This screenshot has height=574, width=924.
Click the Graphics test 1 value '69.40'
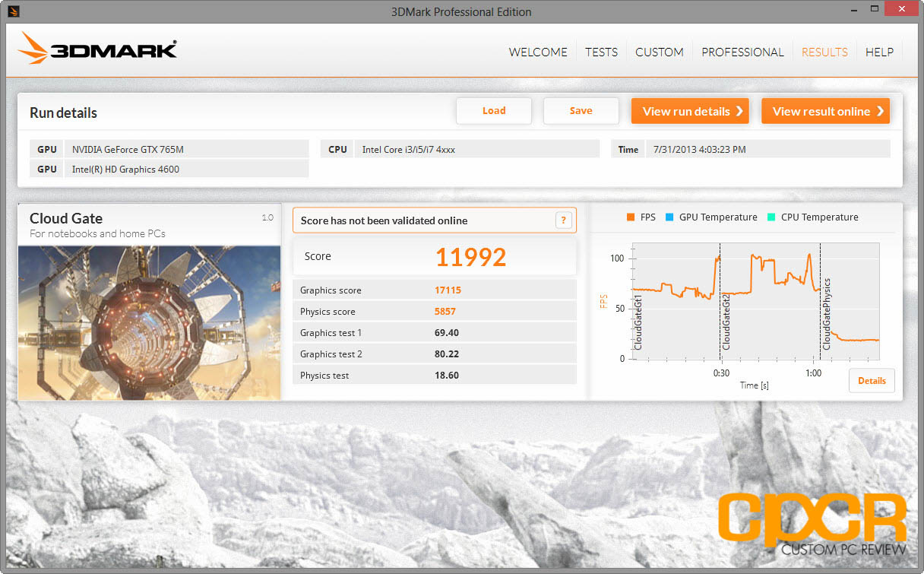447,333
